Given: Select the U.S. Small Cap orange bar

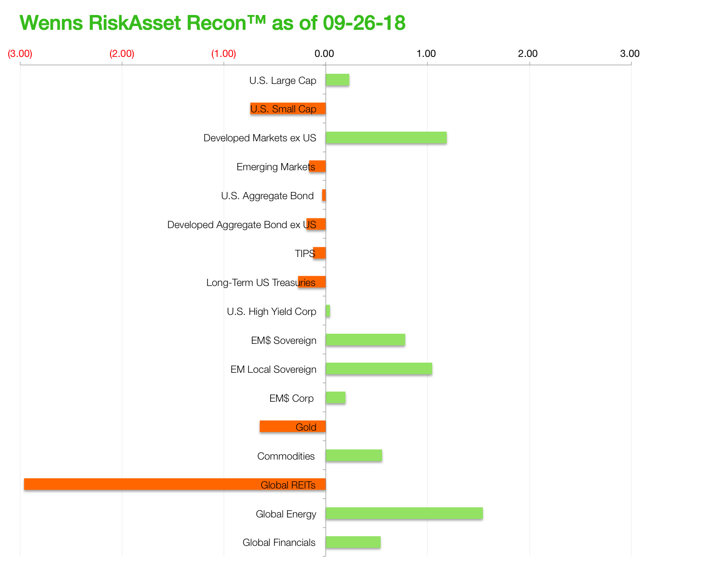Looking at the screenshot, I should pyautogui.click(x=288, y=109).
